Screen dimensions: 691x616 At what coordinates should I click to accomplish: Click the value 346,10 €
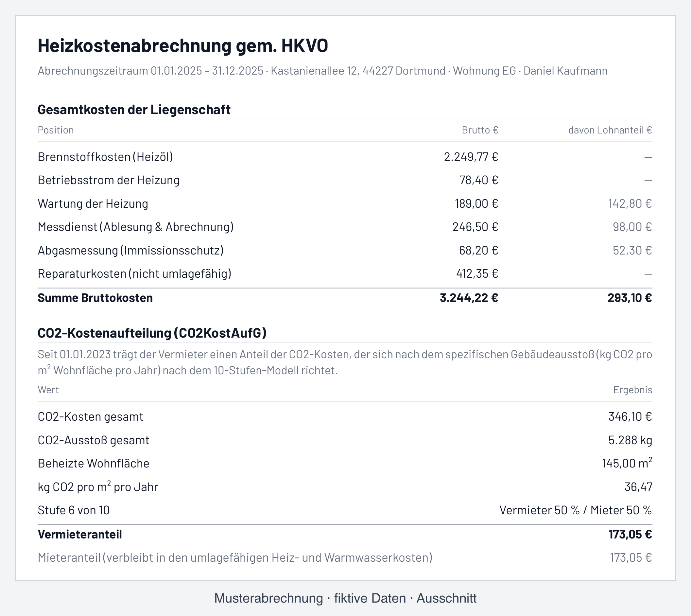[630, 417]
